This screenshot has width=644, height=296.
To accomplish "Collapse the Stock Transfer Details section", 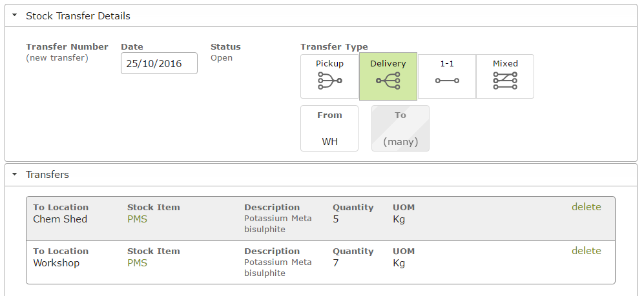I will [x=15, y=15].
